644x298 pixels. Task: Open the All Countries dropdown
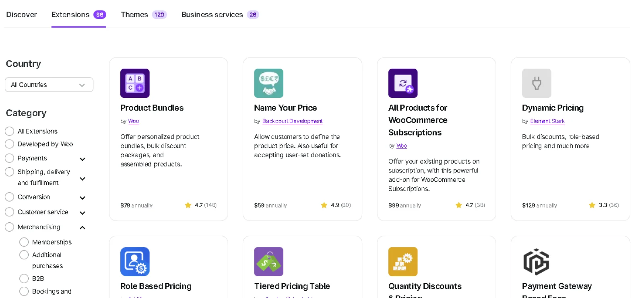[x=49, y=84]
